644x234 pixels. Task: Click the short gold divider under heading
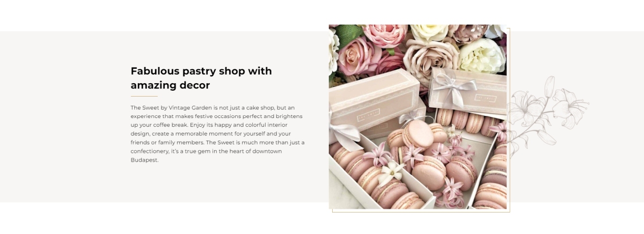[144, 97]
